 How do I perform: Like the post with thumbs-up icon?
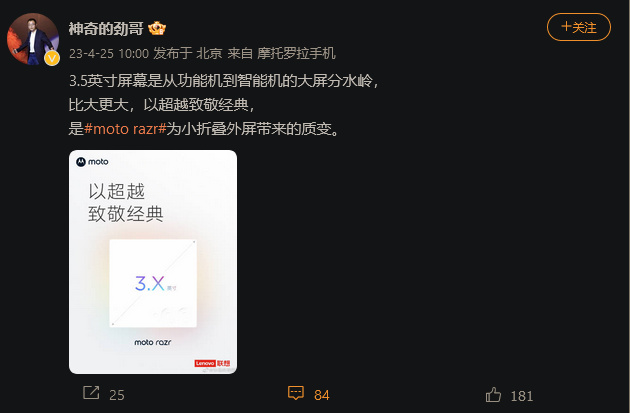[x=493, y=395]
